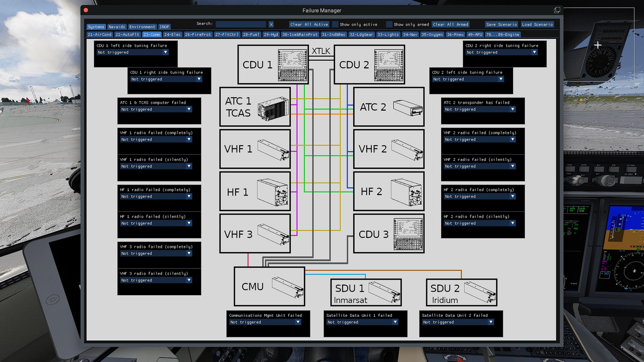
Task: Open the 30-Ice&RainProt chapter tab
Action: [x=300, y=35]
